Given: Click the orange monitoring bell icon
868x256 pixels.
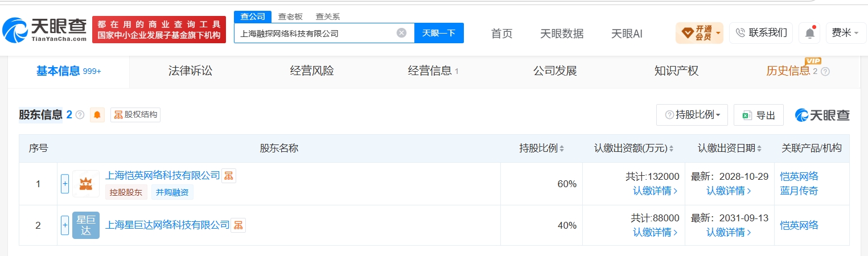Looking at the screenshot, I should tap(97, 115).
